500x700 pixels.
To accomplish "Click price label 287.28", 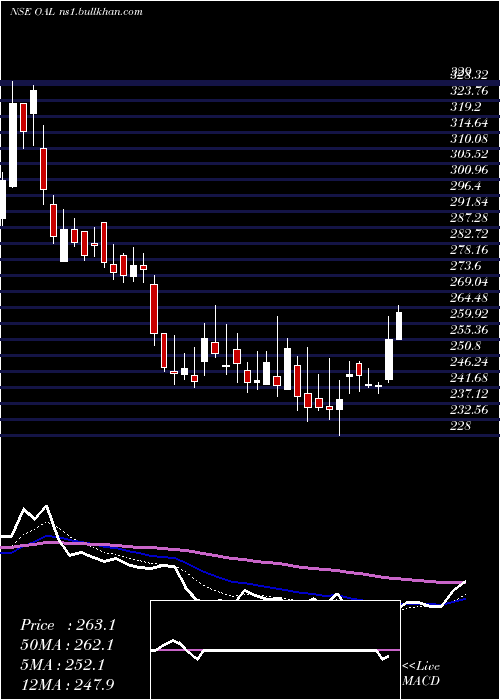I will click(469, 218).
